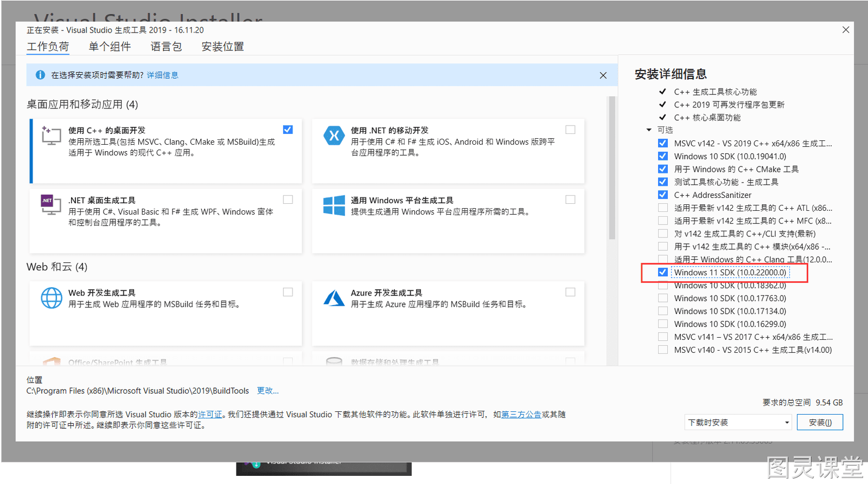Uncheck the C++ desktop development workload checkbox
The image size is (868, 484).
(288, 130)
